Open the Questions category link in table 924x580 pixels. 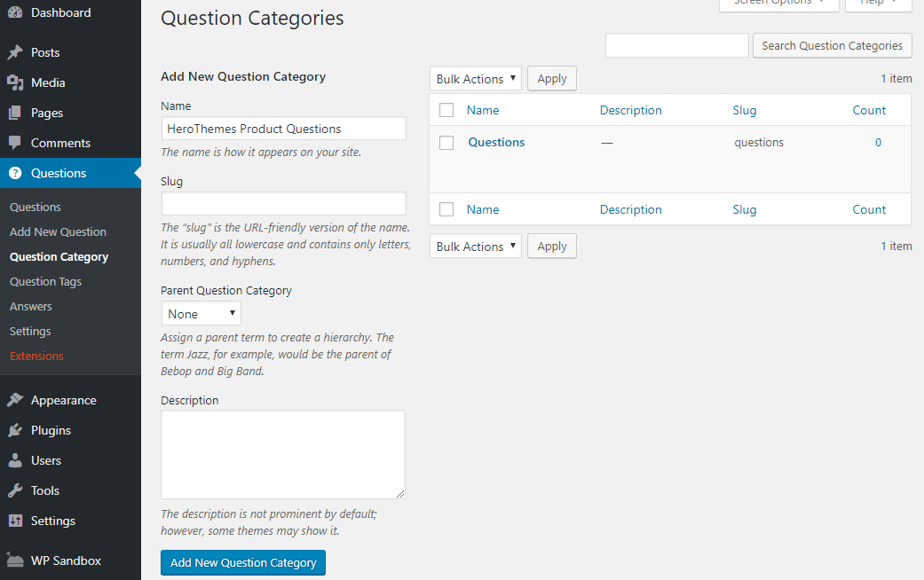coord(496,142)
